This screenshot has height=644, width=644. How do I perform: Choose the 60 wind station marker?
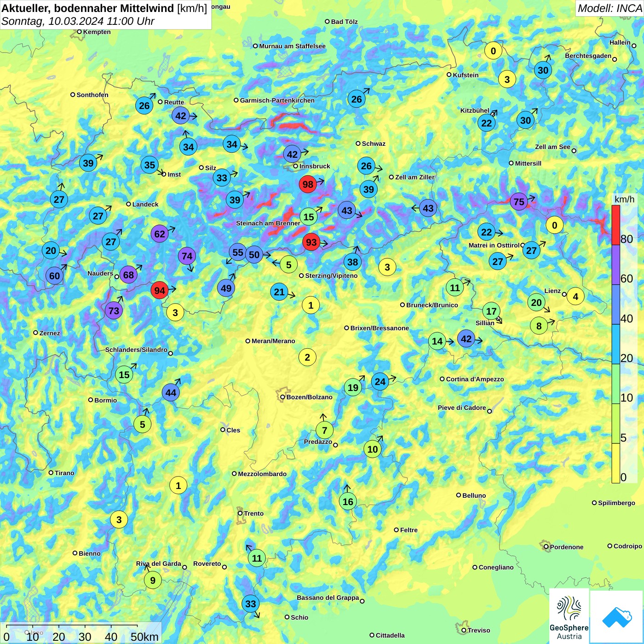pyautogui.click(x=54, y=276)
